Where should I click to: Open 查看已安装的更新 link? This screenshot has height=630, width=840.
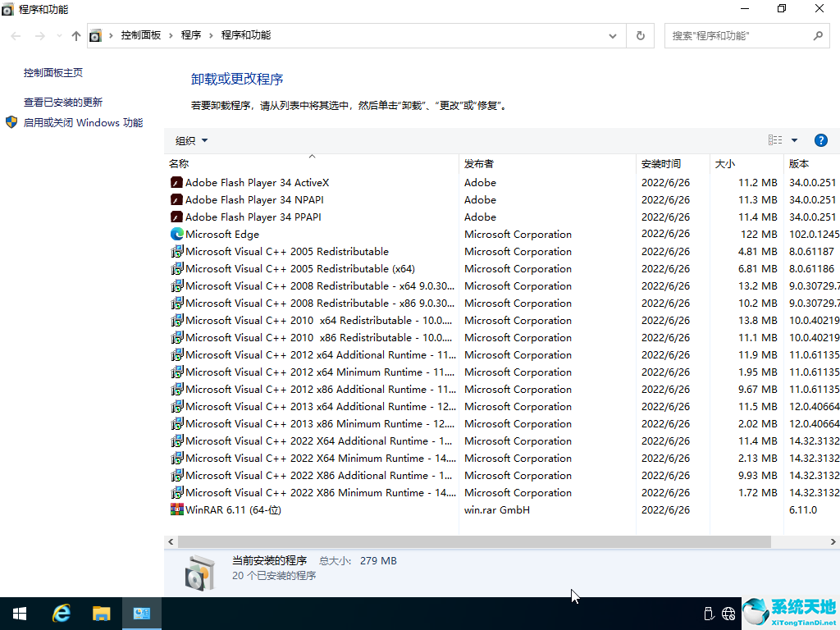click(63, 102)
